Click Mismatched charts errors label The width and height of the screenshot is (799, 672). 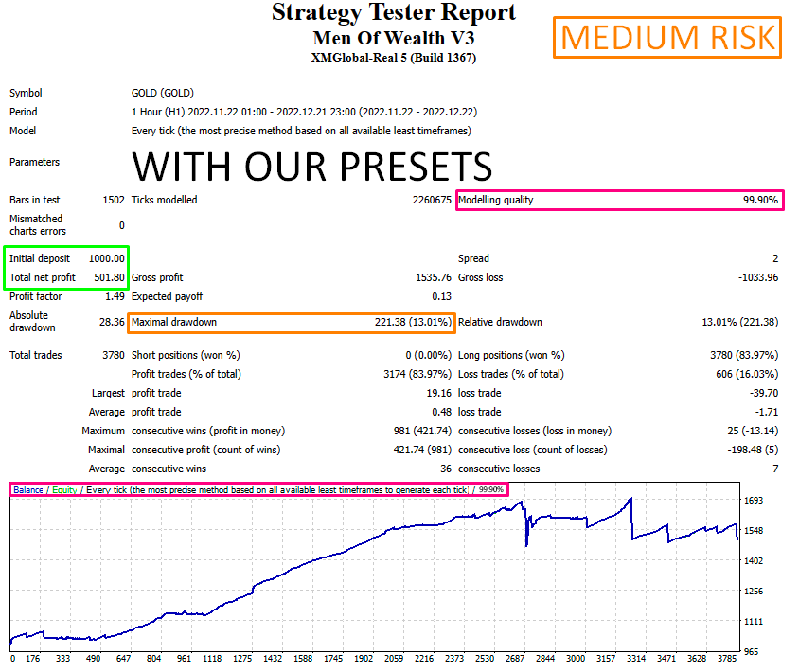pyautogui.click(x=38, y=225)
